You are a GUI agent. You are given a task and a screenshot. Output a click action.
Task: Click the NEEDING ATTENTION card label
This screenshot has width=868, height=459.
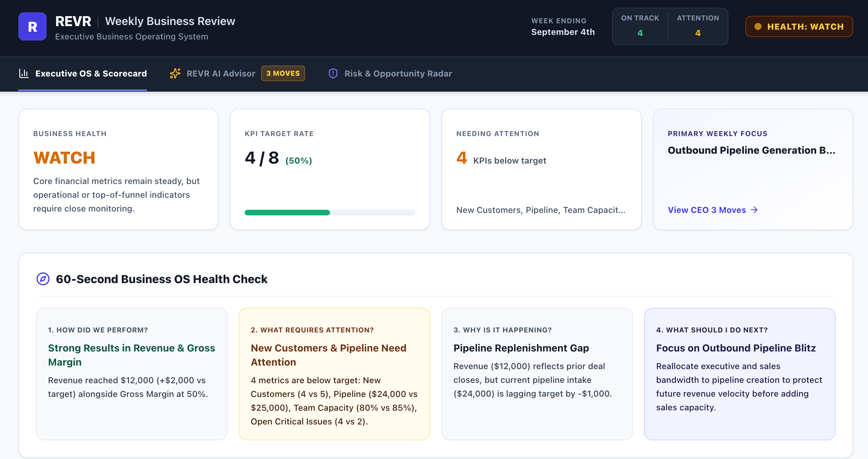coord(497,134)
